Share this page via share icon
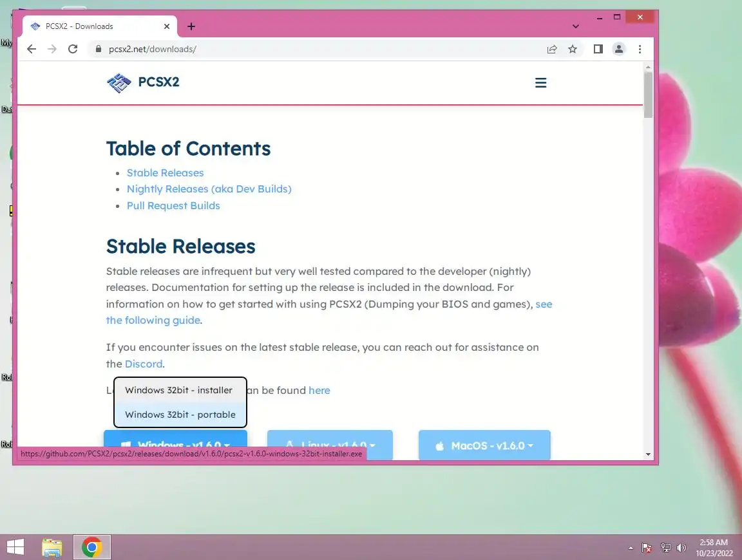 [552, 49]
